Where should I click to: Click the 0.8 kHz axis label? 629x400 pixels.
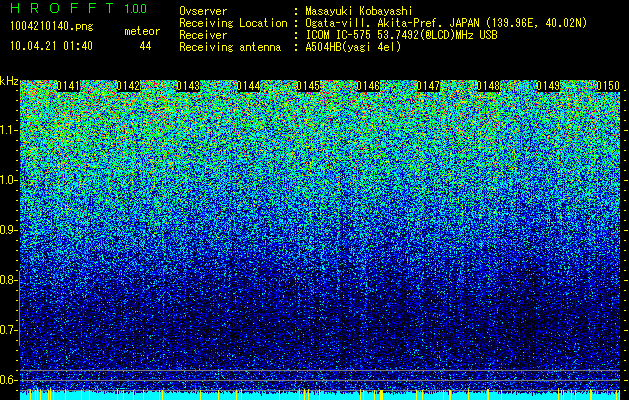pos(8,280)
